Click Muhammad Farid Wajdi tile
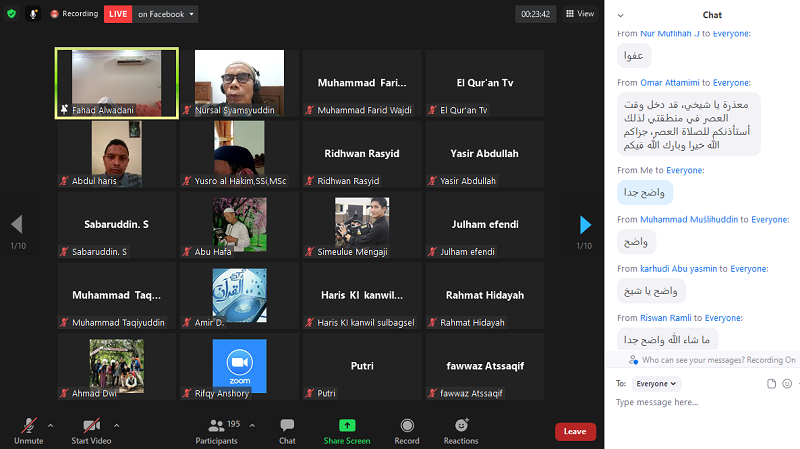800x449 pixels. (362, 83)
